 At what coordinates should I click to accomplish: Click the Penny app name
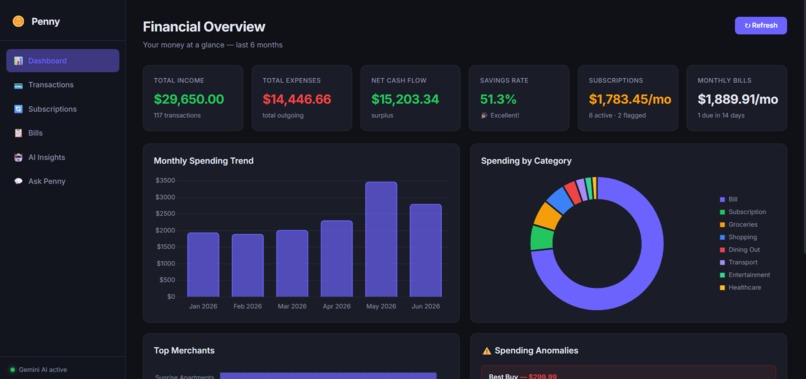point(46,22)
